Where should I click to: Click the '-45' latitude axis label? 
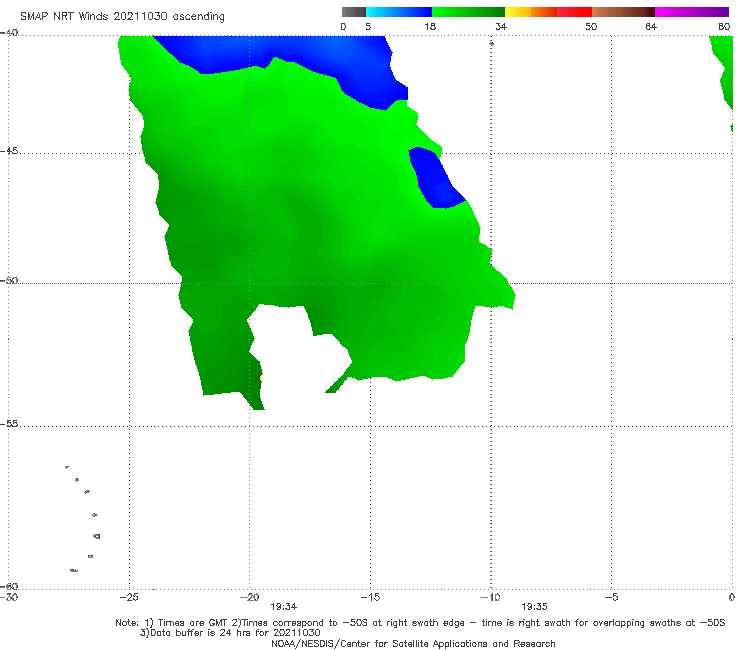[x=9, y=151]
